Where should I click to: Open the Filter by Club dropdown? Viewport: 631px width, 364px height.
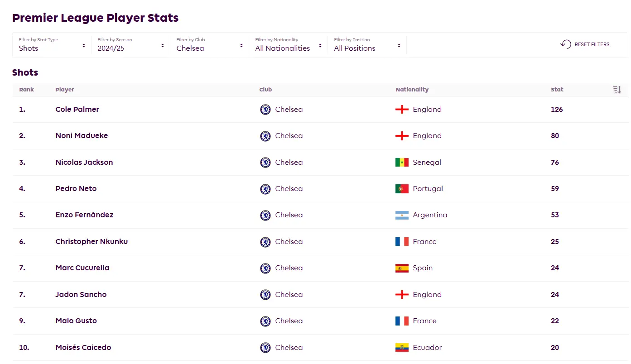point(210,45)
